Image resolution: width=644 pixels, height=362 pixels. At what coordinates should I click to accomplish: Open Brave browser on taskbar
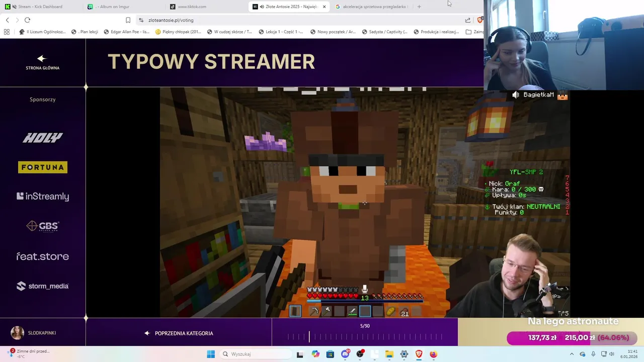point(419,354)
